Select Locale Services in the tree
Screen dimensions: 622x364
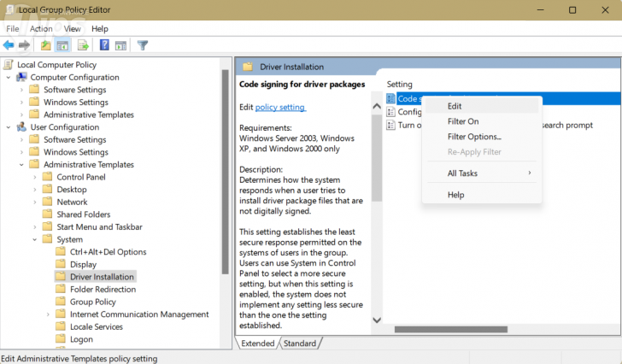[x=97, y=326]
